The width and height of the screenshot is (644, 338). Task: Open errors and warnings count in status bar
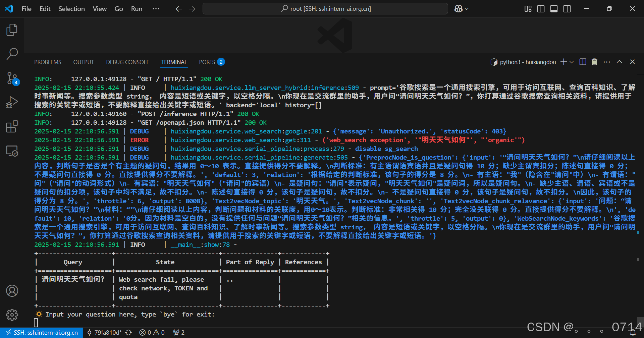(152, 333)
